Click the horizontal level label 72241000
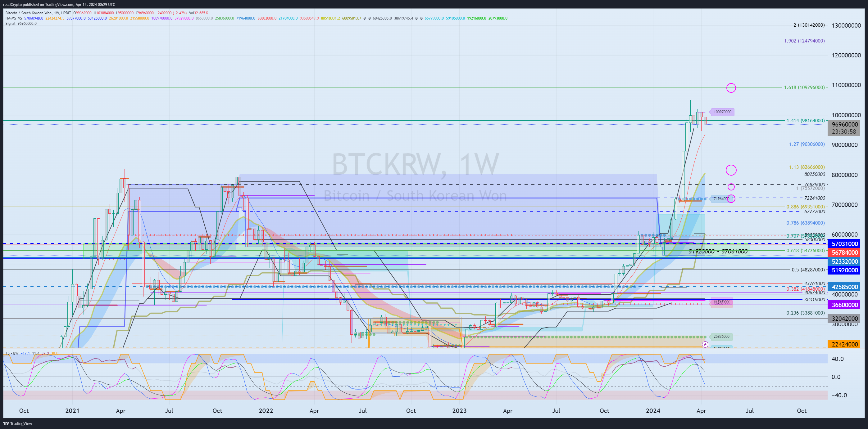This screenshot has height=429, width=868. pos(815,198)
